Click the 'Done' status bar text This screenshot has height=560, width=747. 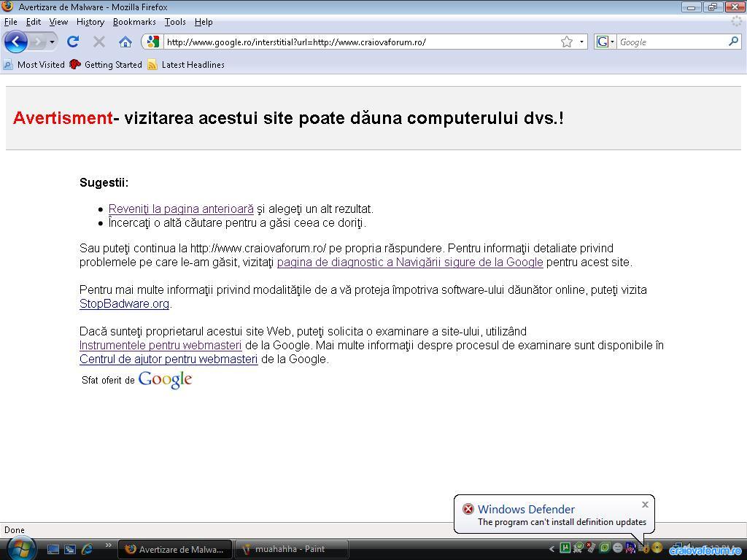tap(15, 530)
